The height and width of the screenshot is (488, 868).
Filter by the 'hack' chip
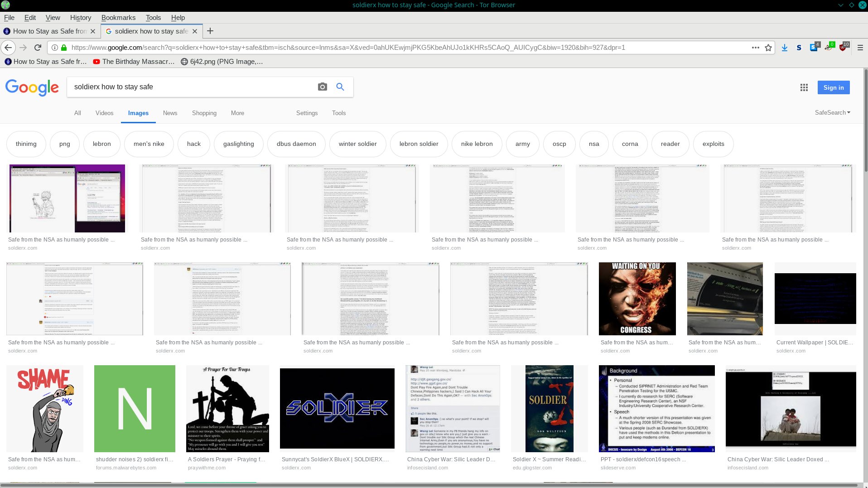tap(193, 144)
